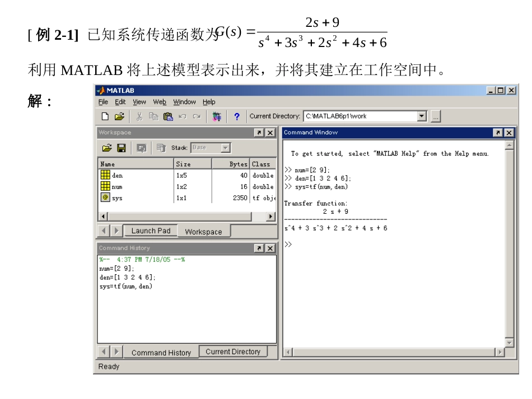Image resolution: width=532 pixels, height=399 pixels.
Task: Sort workspace by the Name column header
Action: pyautogui.click(x=136, y=164)
